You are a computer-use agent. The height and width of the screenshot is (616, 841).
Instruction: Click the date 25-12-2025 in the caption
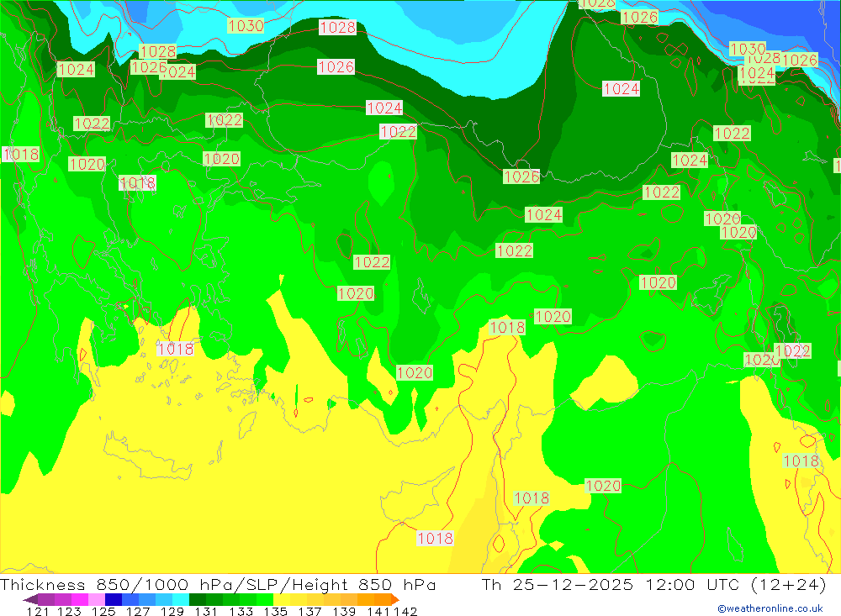click(573, 585)
